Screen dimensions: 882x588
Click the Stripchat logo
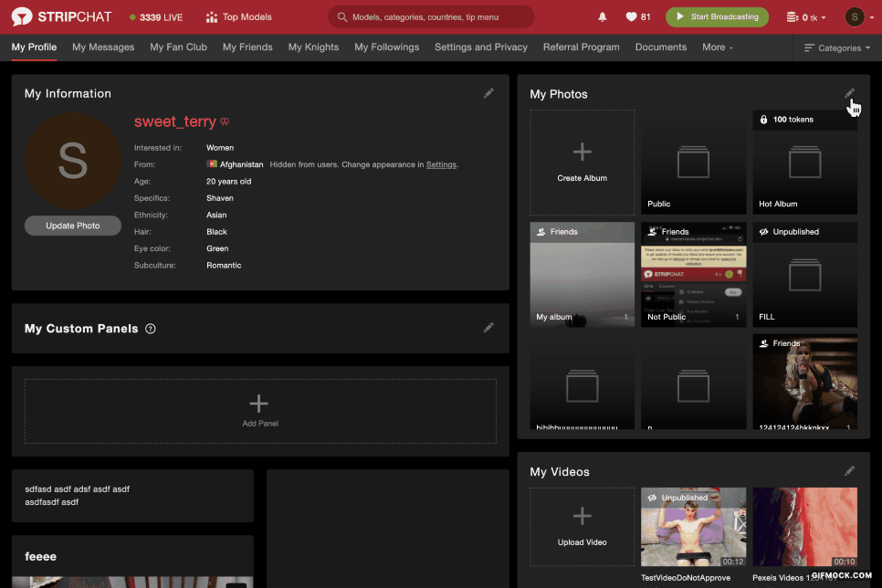click(61, 16)
